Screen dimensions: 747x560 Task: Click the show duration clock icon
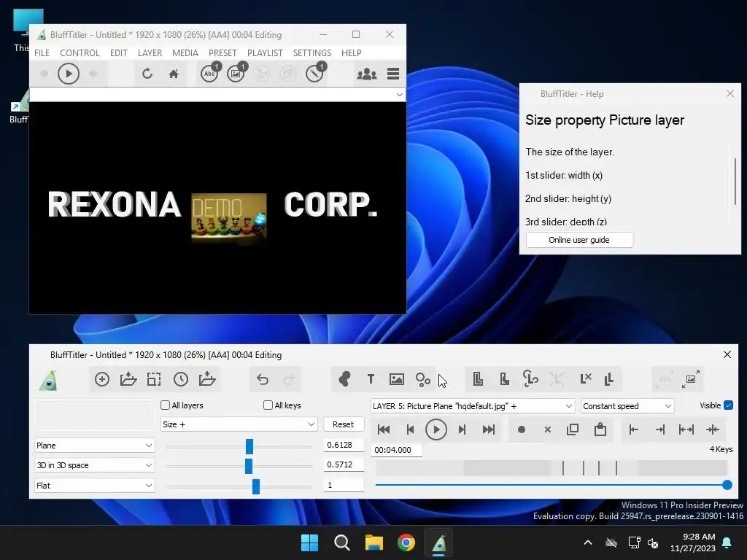181,379
